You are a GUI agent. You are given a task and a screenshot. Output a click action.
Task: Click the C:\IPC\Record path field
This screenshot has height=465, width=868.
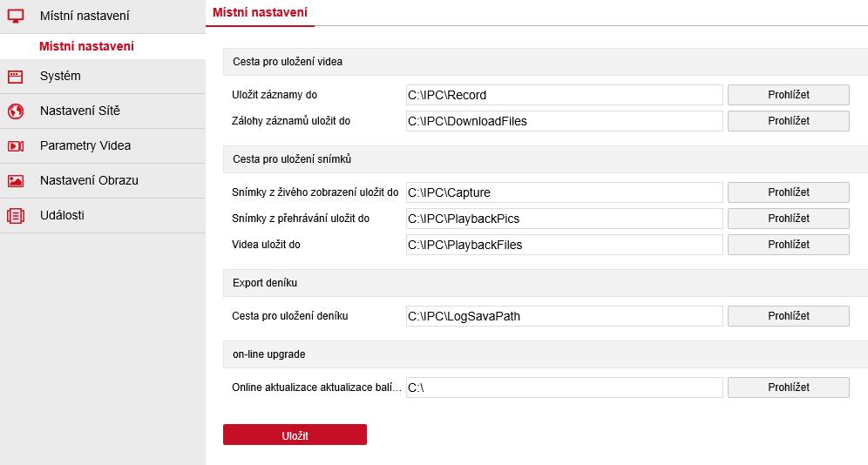pyautogui.click(x=564, y=95)
